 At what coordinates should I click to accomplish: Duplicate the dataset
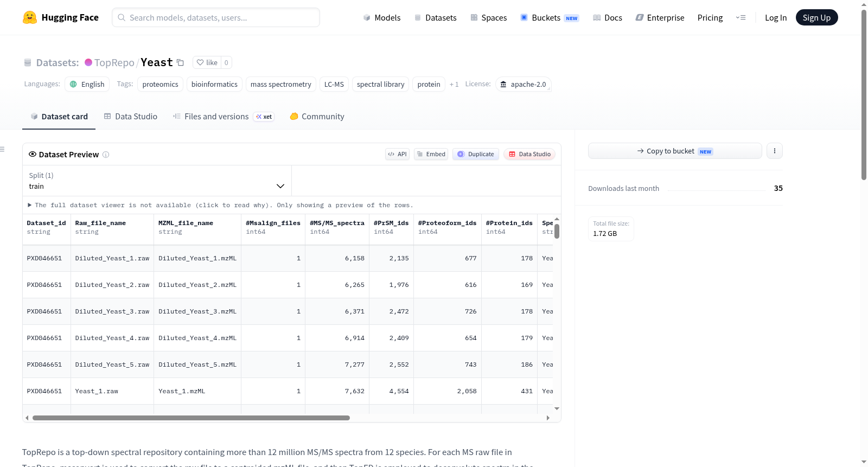(476, 154)
